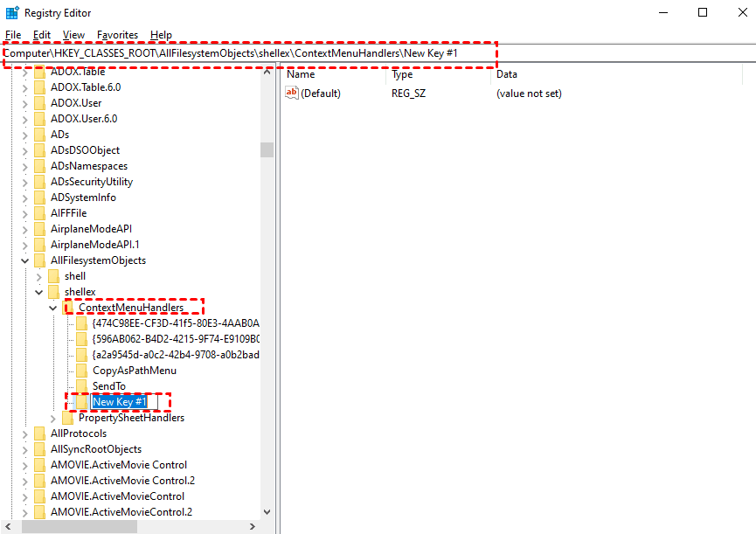
Task: Click the folder icon of the {474C98EE...} key
Action: (x=82, y=322)
